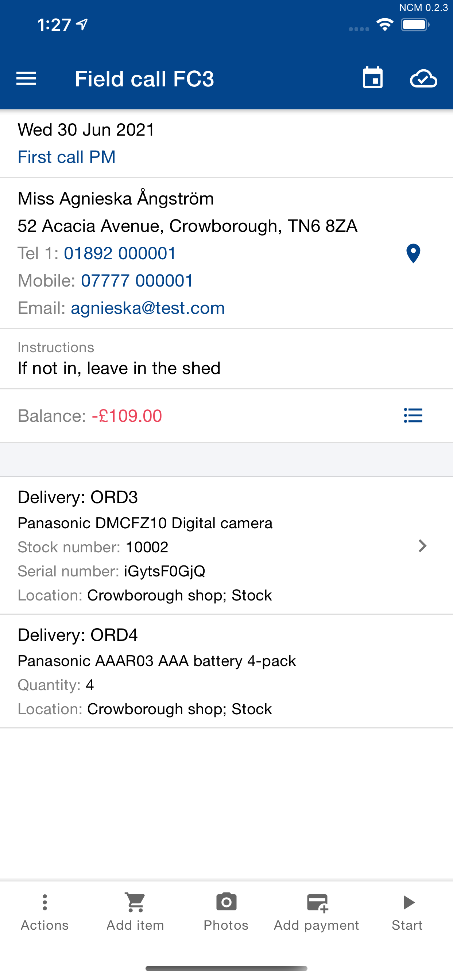
Task: Tap the Instructions text section
Action: [x=226, y=359]
